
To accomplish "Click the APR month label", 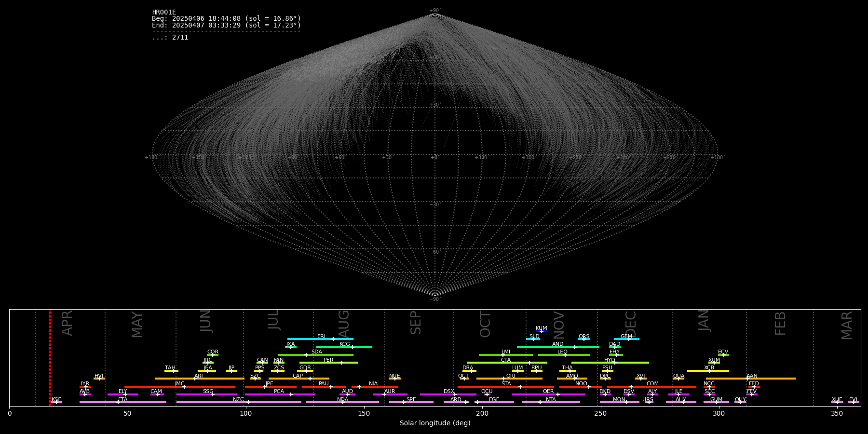I will [x=67, y=323].
